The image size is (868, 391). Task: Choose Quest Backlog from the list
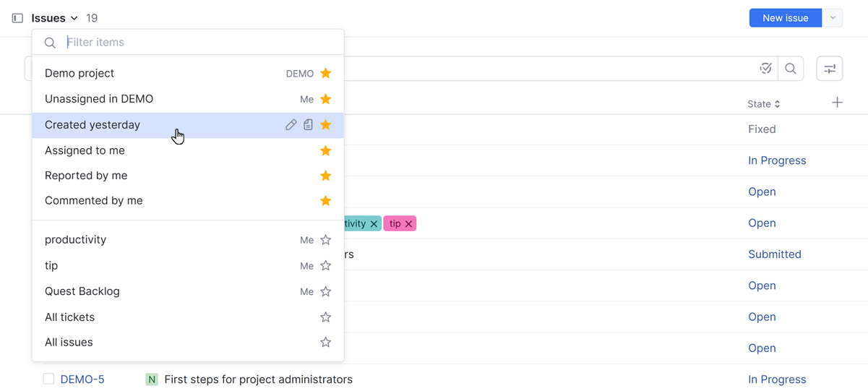pos(82,291)
